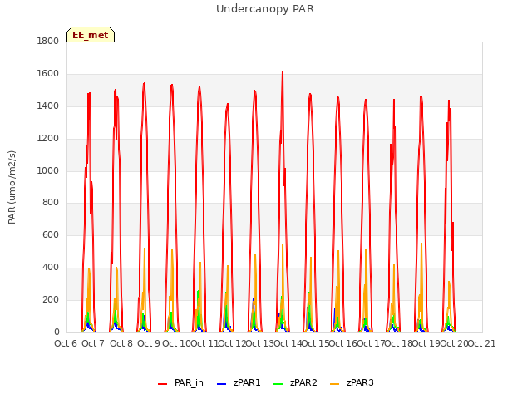The width and height of the screenshot is (532, 399).
Task: Click the green zPAR2 legend swatch
Action: pyautogui.click(x=278, y=384)
